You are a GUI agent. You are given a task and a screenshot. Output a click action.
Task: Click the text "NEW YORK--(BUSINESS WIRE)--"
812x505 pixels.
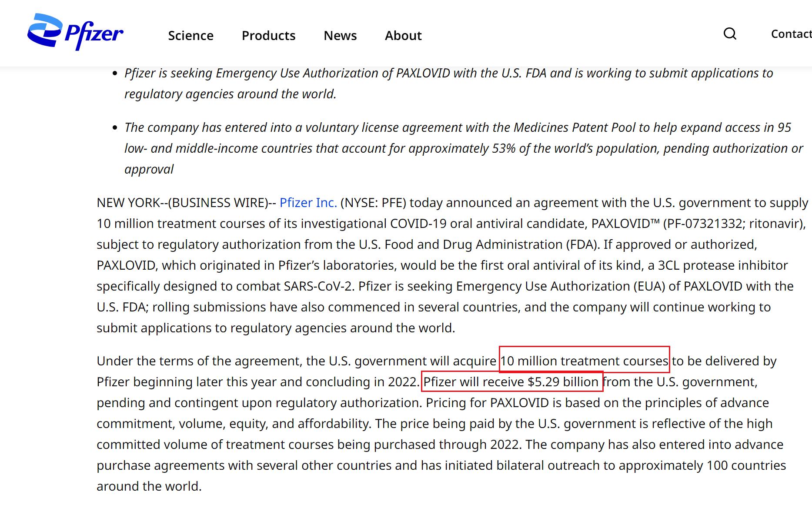(x=186, y=203)
